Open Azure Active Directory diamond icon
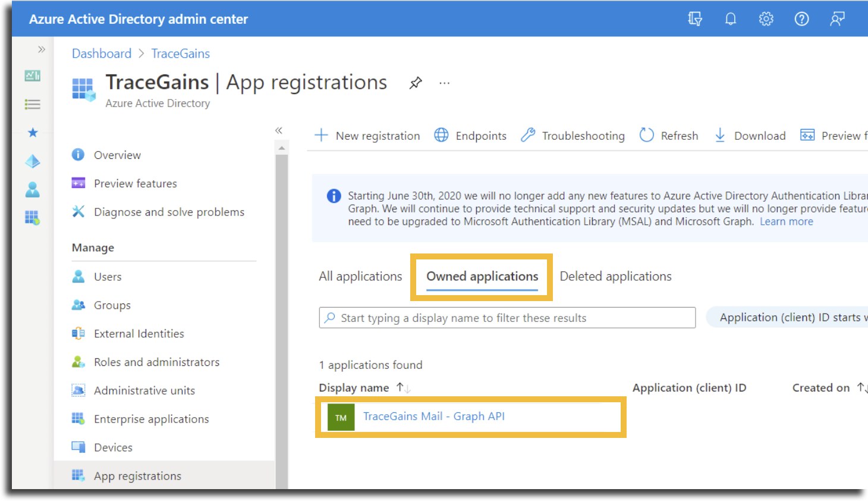The image size is (868, 501). (x=33, y=161)
